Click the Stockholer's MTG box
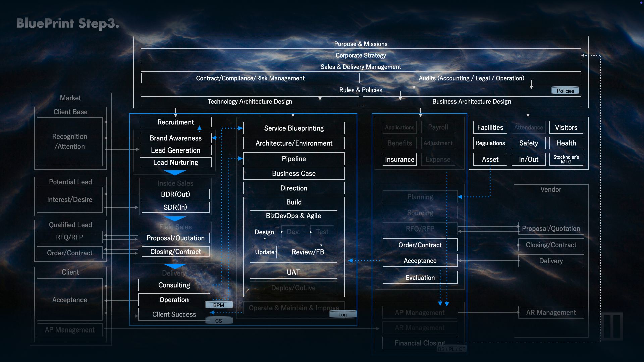The width and height of the screenshot is (644, 362). coord(566,159)
